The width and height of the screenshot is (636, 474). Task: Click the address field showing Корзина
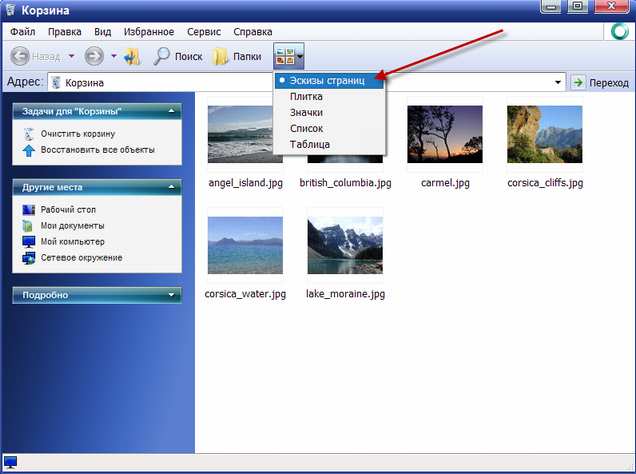click(x=306, y=83)
